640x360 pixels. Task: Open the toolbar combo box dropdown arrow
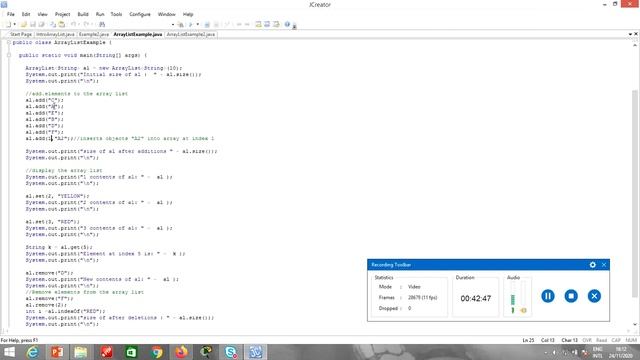(173, 24)
